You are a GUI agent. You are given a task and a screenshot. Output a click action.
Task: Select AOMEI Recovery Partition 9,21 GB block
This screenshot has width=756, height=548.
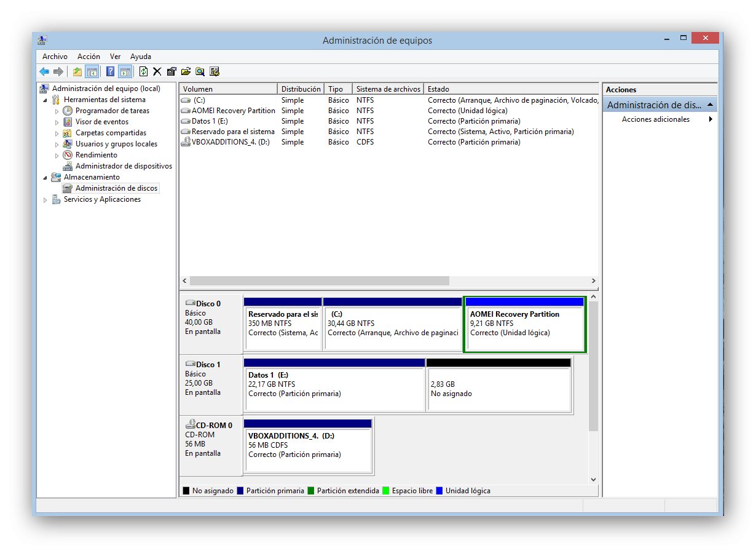click(x=525, y=325)
